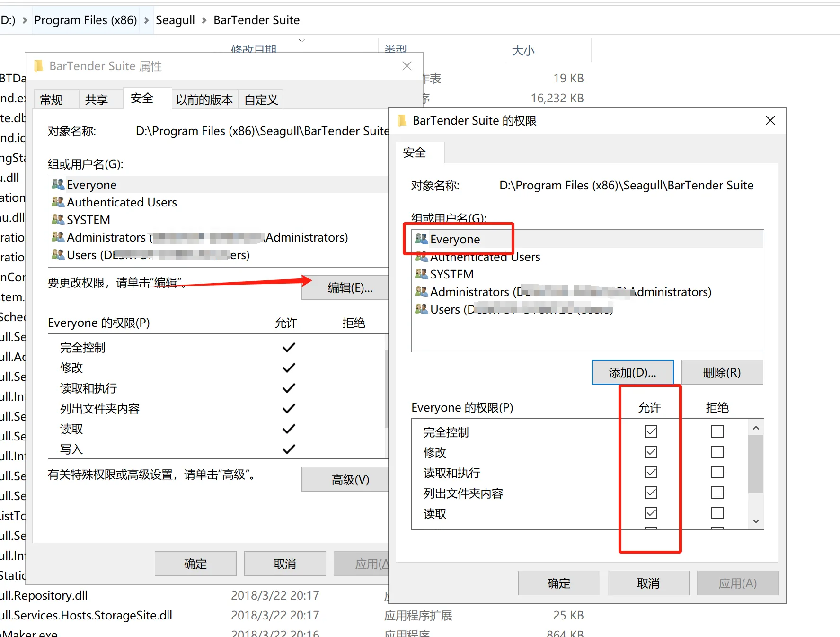The image size is (840, 637).
Task: Toggle the 修改 allow checkbox
Action: point(651,452)
